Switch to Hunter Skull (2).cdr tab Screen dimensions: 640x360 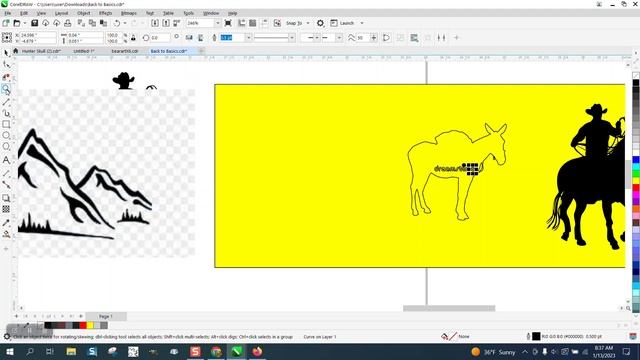(x=41, y=51)
